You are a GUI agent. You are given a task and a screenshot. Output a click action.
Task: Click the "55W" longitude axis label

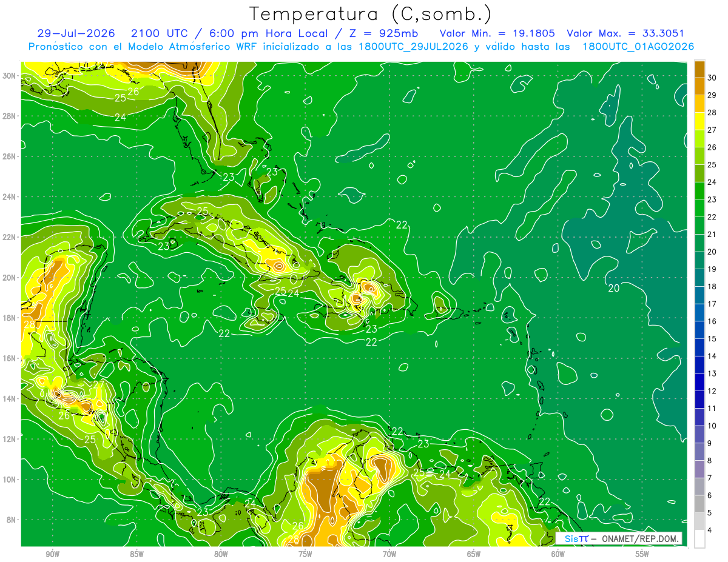[642, 554]
